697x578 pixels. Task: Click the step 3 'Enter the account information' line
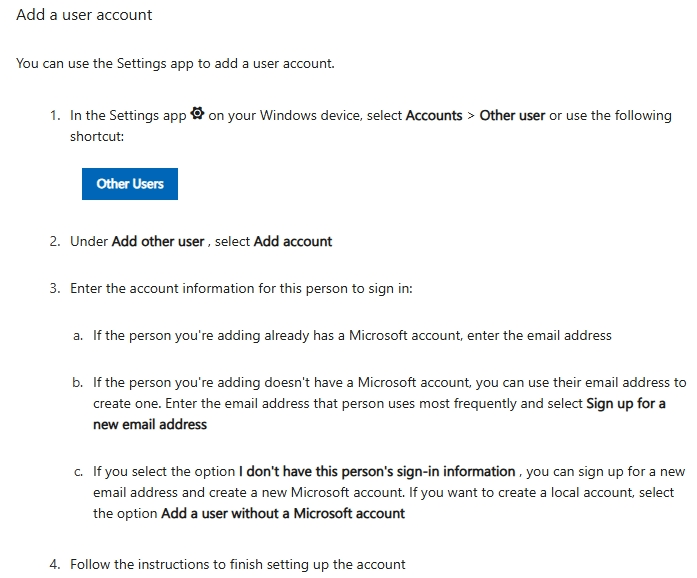241,289
